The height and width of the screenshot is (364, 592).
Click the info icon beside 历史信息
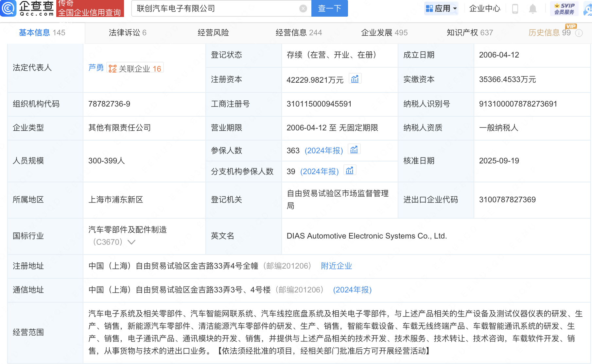[579, 33]
